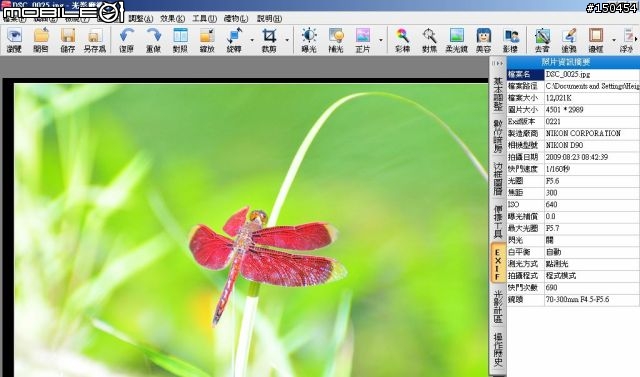Screen dimensions: 640x377
Task: Open the 說明(H) help menu
Action: coord(269,19)
